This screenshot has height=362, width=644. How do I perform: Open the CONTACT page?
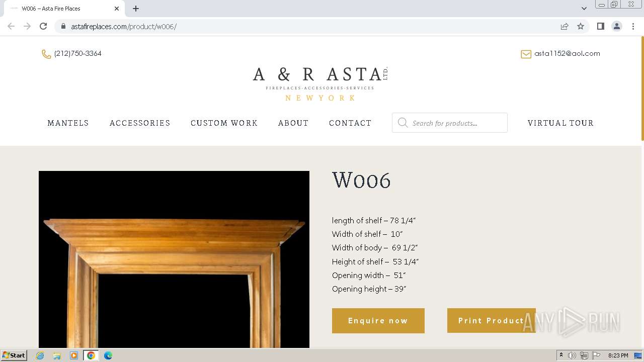point(350,123)
